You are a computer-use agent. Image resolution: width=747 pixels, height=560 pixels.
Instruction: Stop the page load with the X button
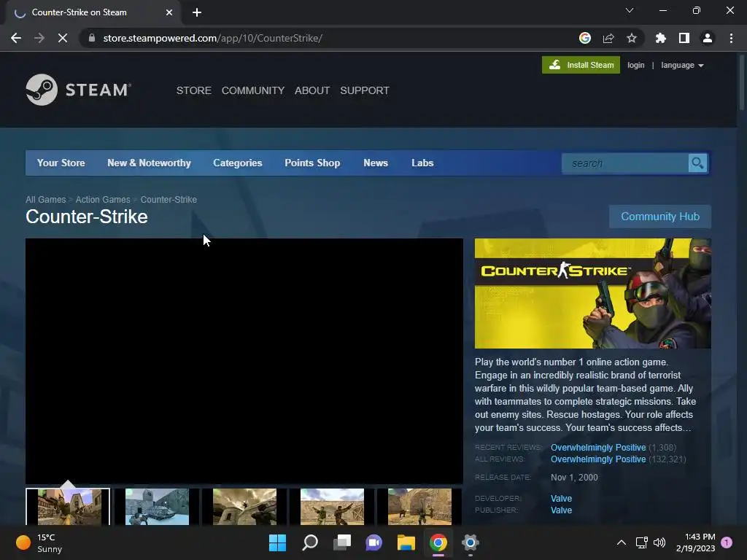point(63,38)
